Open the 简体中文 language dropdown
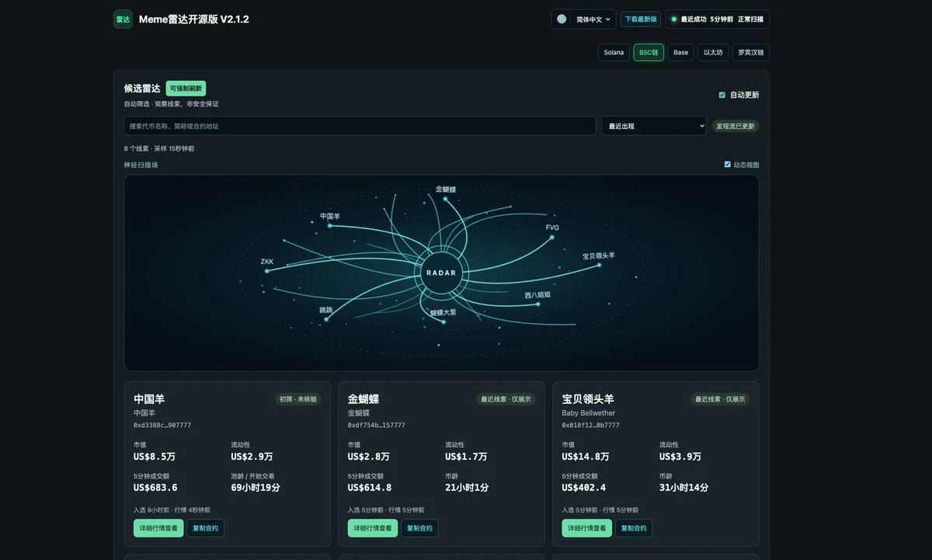Viewport: 932px width, 560px height. pyautogui.click(x=593, y=19)
